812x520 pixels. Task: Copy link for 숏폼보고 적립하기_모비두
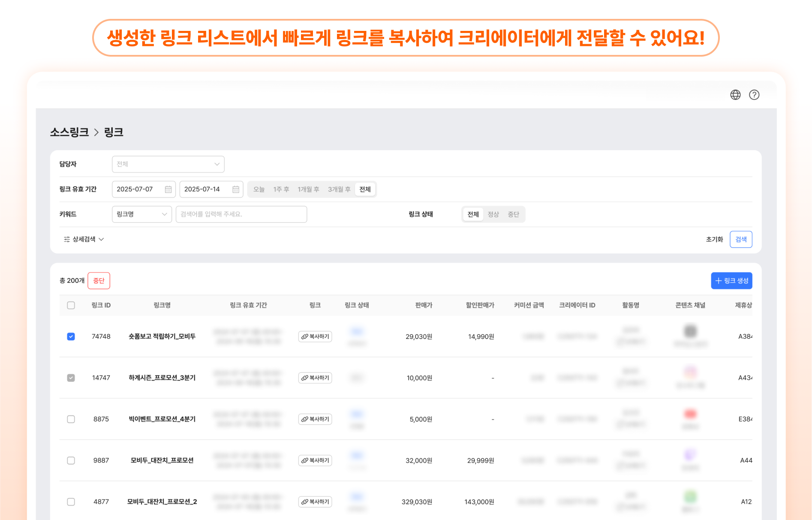315,336
